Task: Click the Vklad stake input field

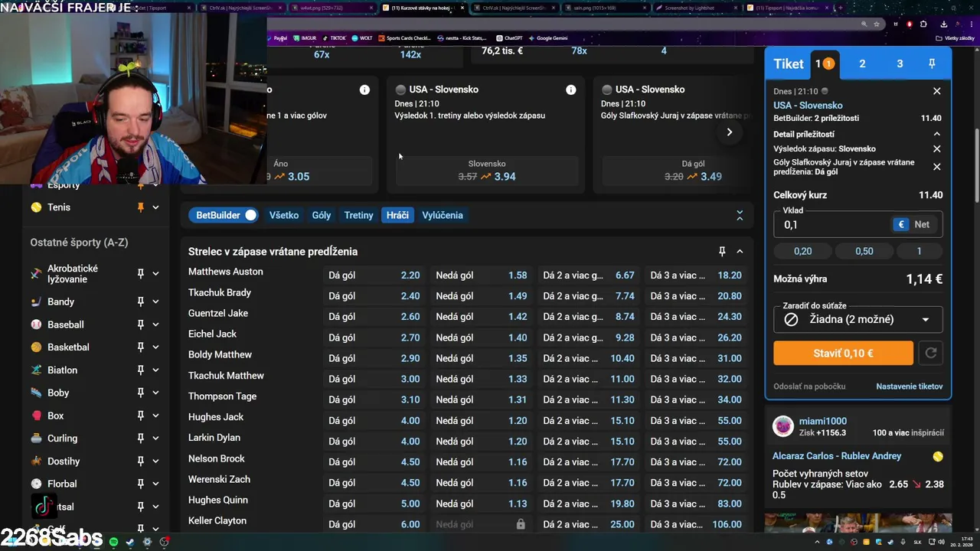Action: [832, 224]
